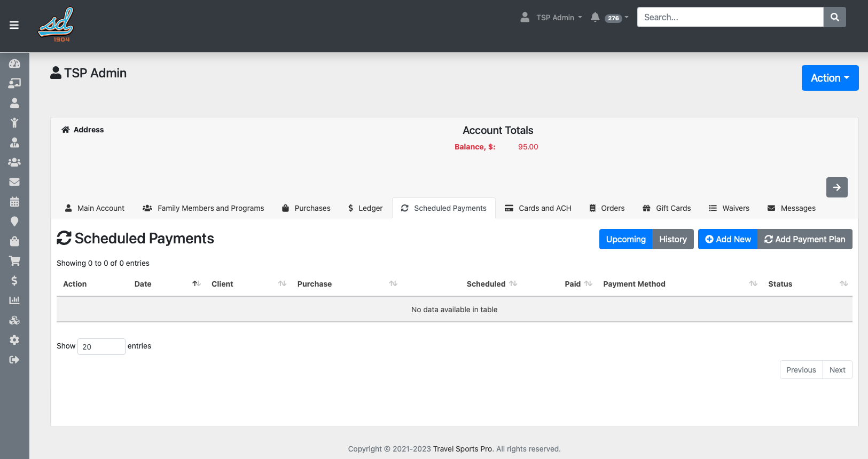The height and width of the screenshot is (459, 868).
Task: Open the envelope messages sidebar icon
Action: click(x=14, y=182)
